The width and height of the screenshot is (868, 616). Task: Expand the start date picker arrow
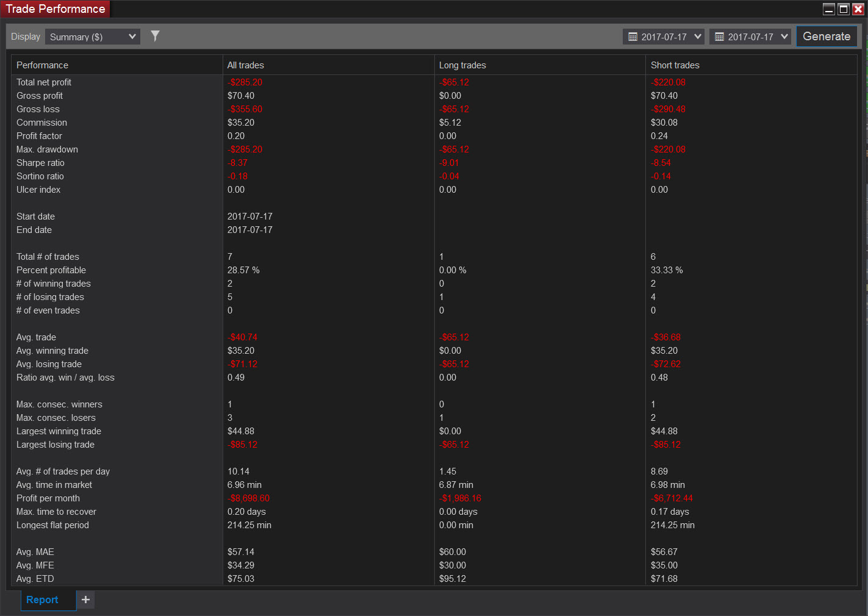point(698,37)
